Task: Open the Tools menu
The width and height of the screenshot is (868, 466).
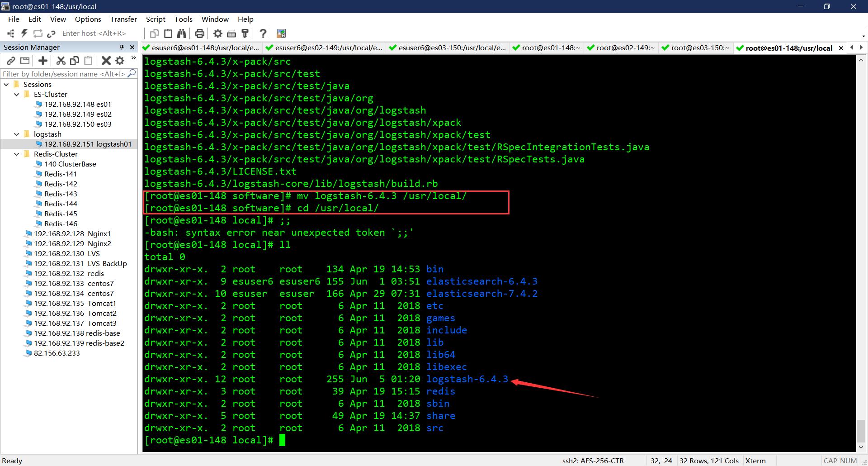Action: click(x=183, y=19)
